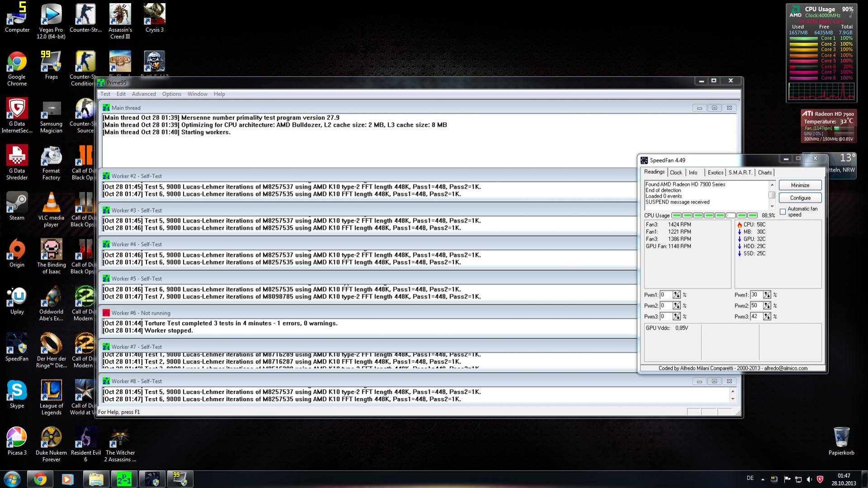Launch Google Chrome from desktop
Screen dimensions: 868x488
17,68
